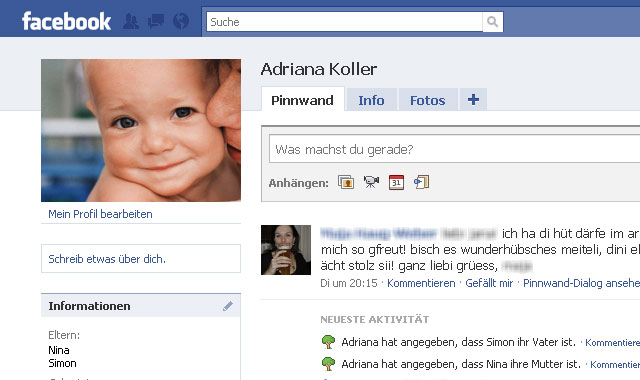Image resolution: width=640 pixels, height=380 pixels.
Task: Click Kommentieren under the wall post
Action: (x=421, y=283)
